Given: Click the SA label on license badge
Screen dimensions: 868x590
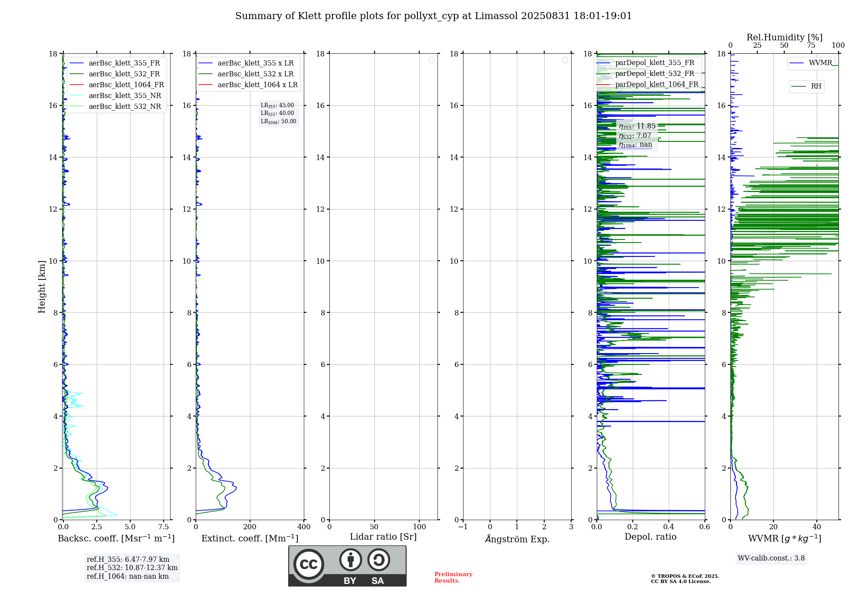Looking at the screenshot, I should pyautogui.click(x=378, y=581).
